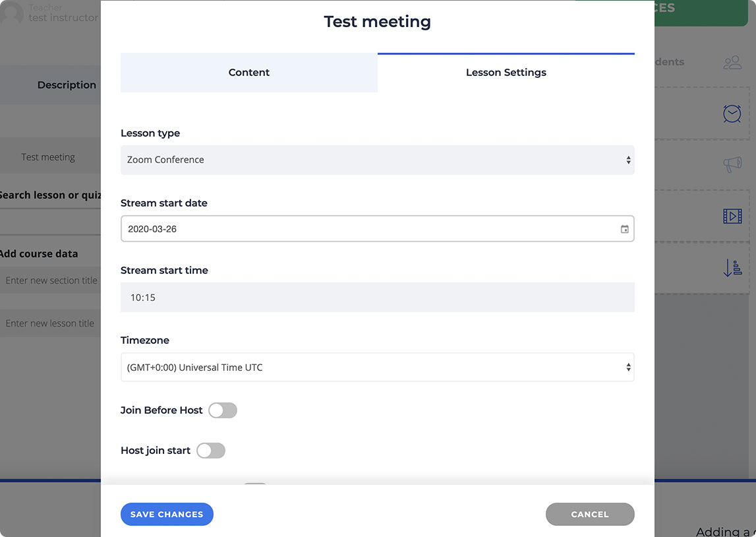Image resolution: width=756 pixels, height=537 pixels.
Task: Focus the Stream start date input
Action: [x=369, y=229]
